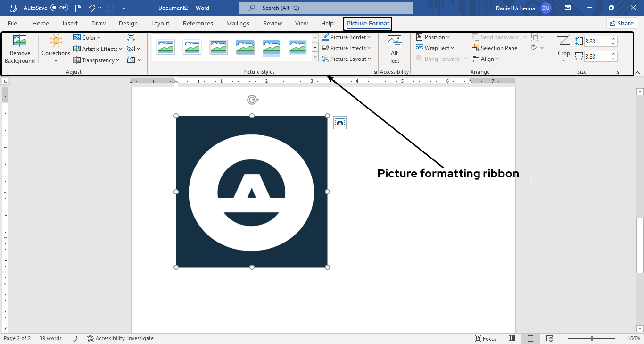The width and height of the screenshot is (644, 344).
Task: Open the Accessibility Investigate checker
Action: (x=120, y=338)
